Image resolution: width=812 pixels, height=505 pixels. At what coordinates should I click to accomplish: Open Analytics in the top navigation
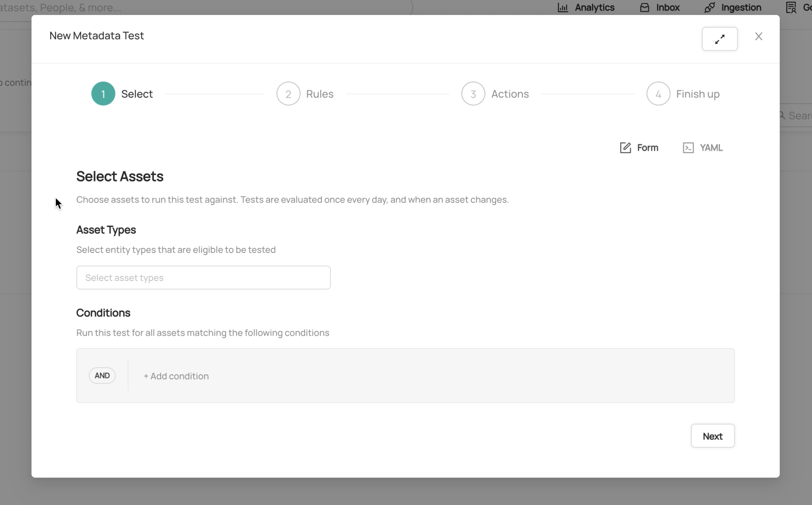594,7
